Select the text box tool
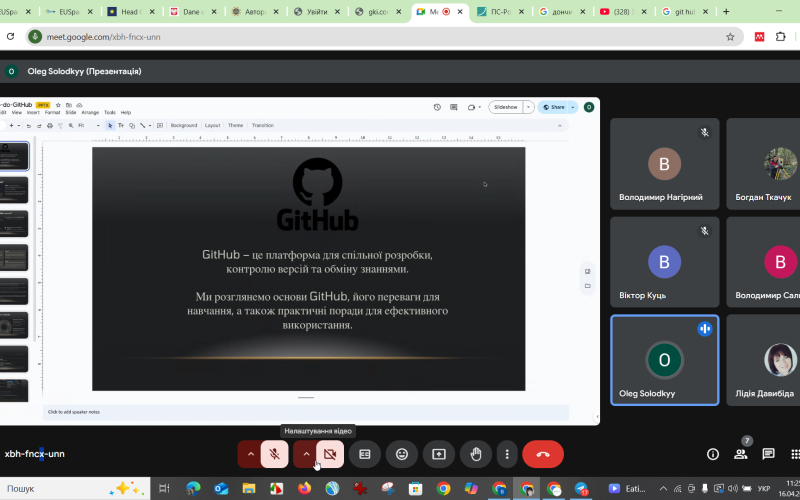 (x=121, y=126)
